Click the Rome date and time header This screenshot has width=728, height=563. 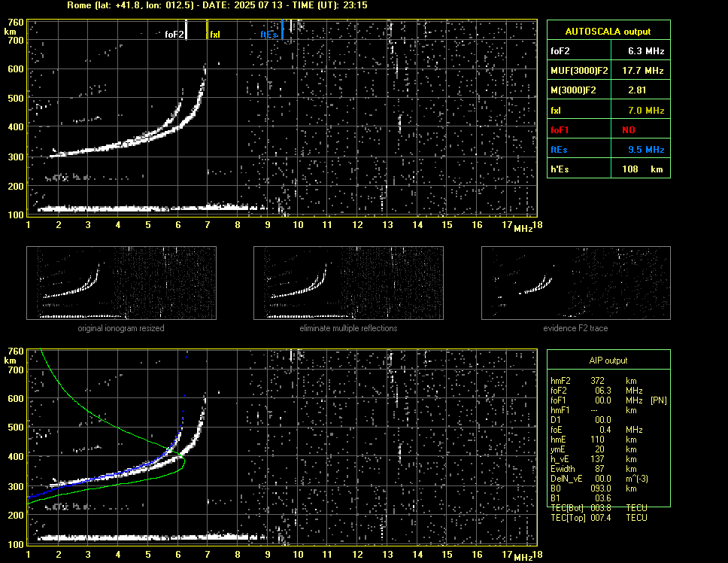(x=217, y=5)
